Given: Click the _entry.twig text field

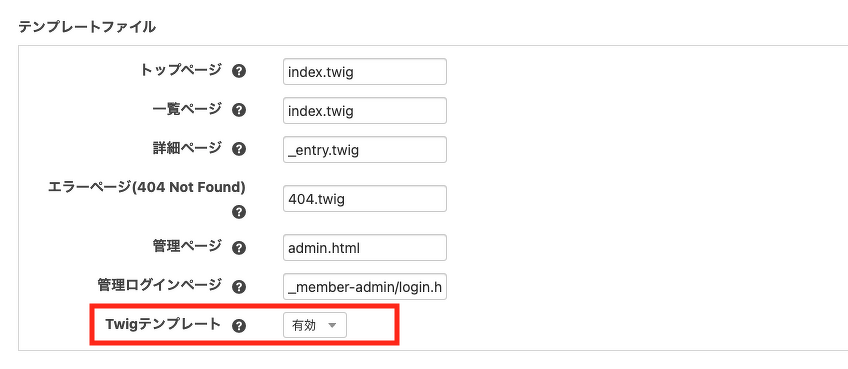Looking at the screenshot, I should coord(365,149).
